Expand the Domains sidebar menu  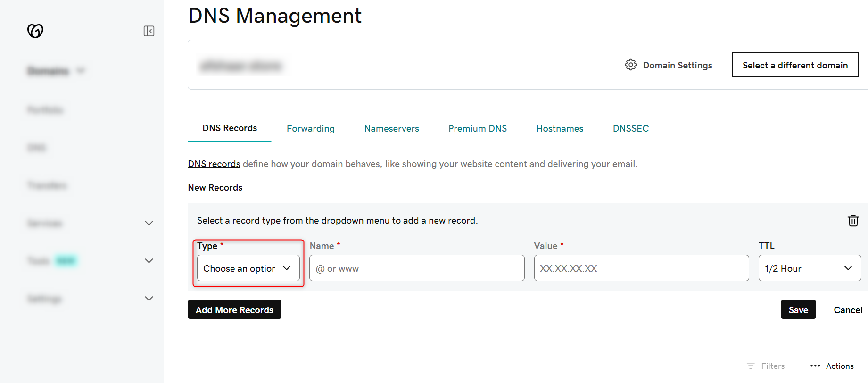coord(56,71)
